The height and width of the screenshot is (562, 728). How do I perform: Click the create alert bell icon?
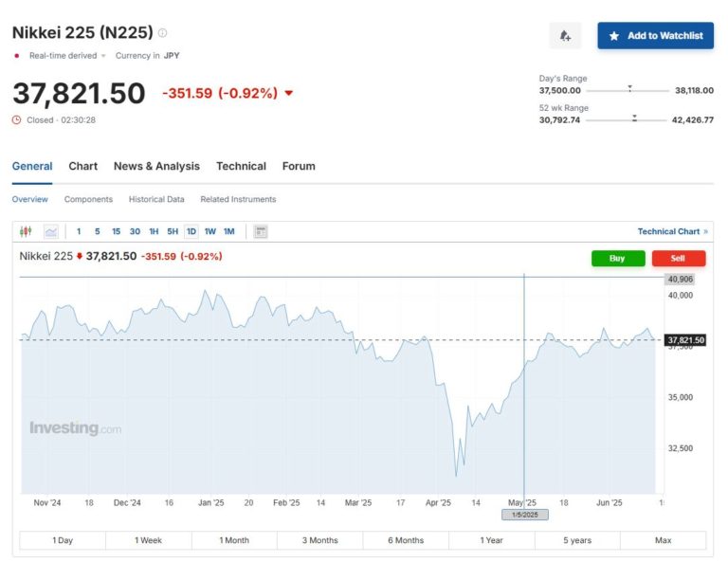(x=565, y=36)
